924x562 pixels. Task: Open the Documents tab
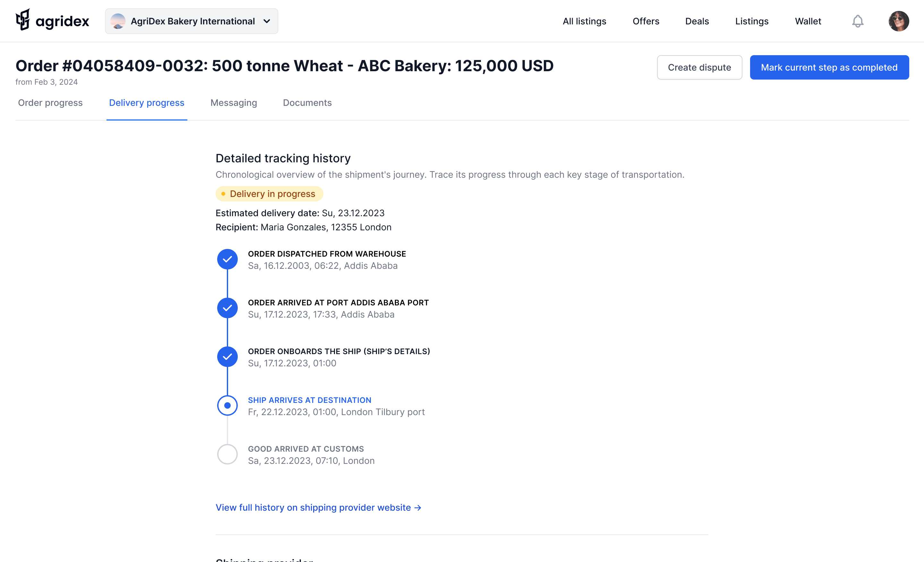tap(307, 103)
